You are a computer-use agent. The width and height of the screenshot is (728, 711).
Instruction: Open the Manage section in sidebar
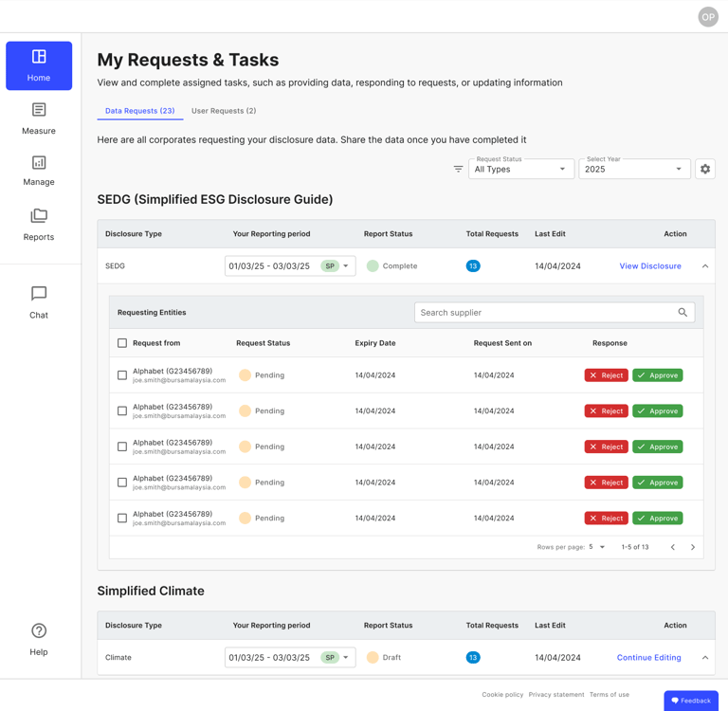[x=39, y=171]
